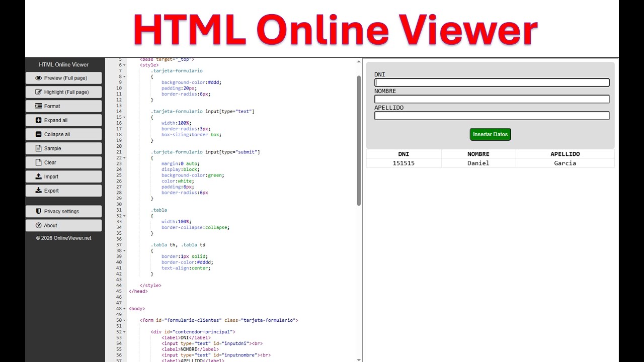644x362 pixels.
Task: Click the background-color:green code line
Action: click(x=193, y=175)
